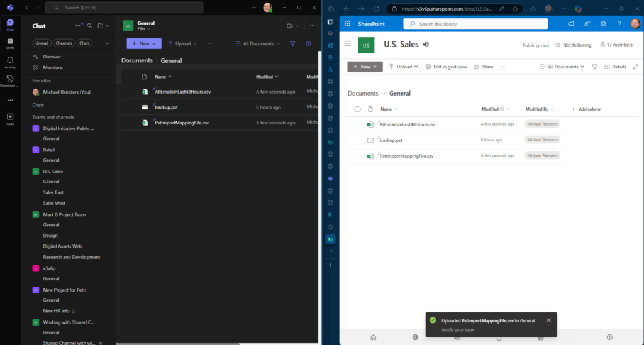Click the U.S. Sales green site logo

366,45
